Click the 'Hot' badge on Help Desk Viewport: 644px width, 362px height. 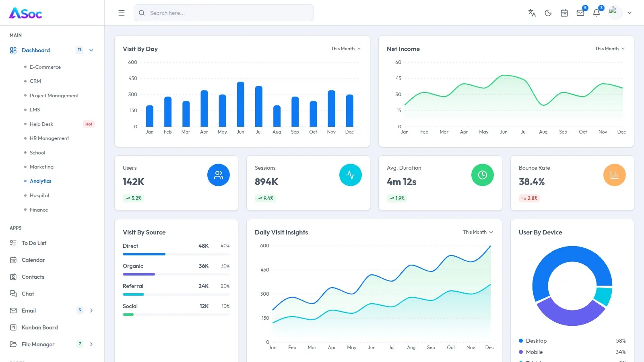point(89,124)
